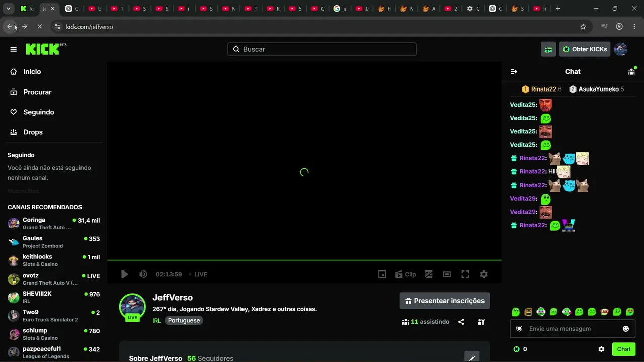Open recommended channel schlump
This screenshot has height=362, width=644.
(x=53, y=334)
